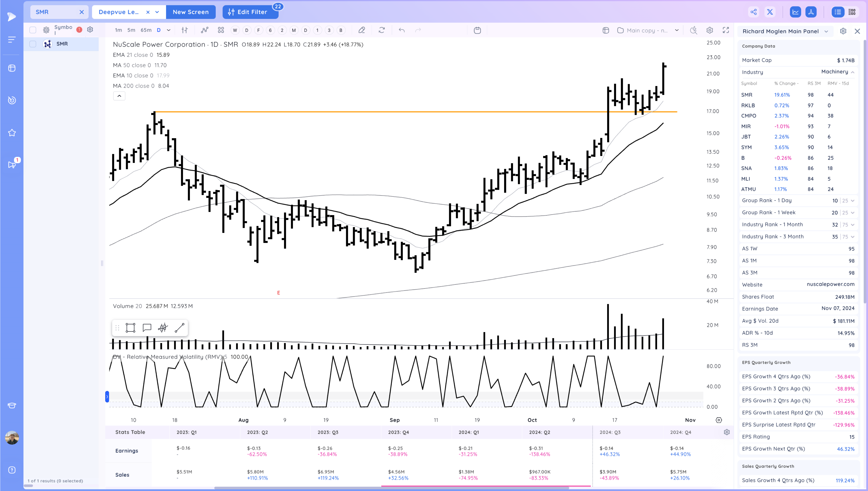Click the pencil draw tool icon
This screenshot has width=868, height=491.
(x=362, y=30)
